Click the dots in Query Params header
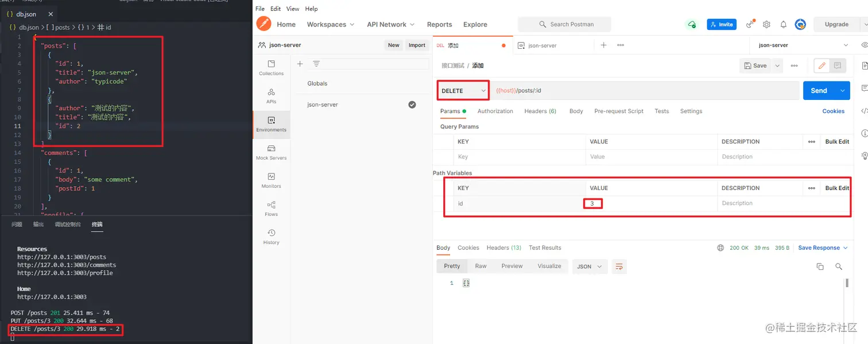Image resolution: width=868 pixels, height=344 pixels. click(x=812, y=141)
